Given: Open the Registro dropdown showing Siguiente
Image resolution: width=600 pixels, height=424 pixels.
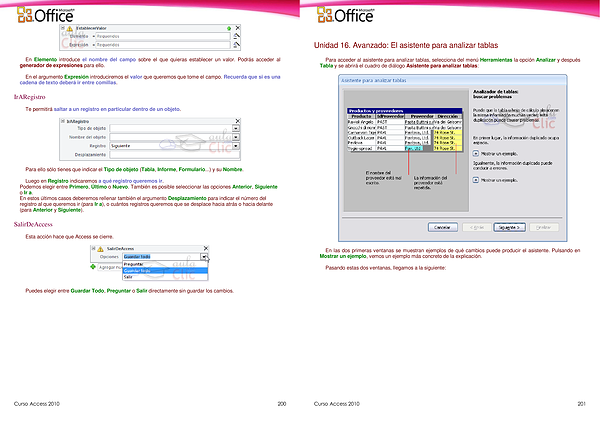Looking at the screenshot, I should coord(236,146).
